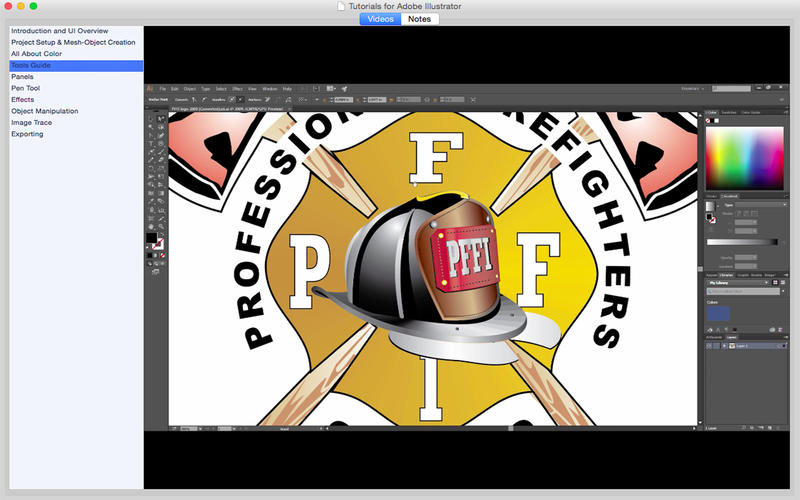
Task: Open the Effects tutorial entry
Action: pos(23,99)
